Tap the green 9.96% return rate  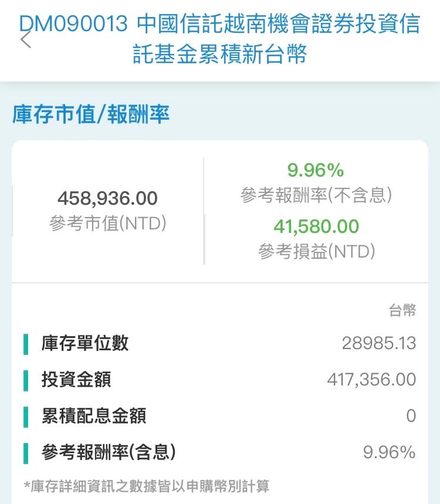[x=316, y=170]
